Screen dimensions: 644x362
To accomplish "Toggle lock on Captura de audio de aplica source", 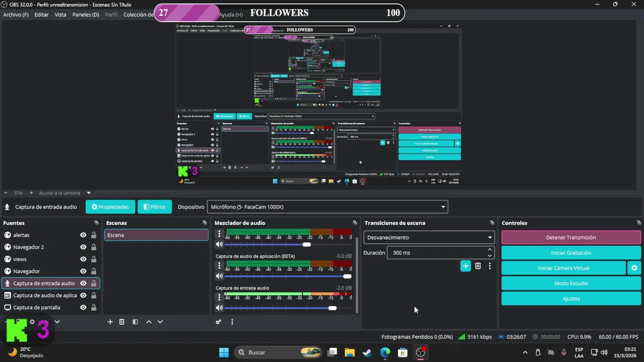I will [x=94, y=295].
